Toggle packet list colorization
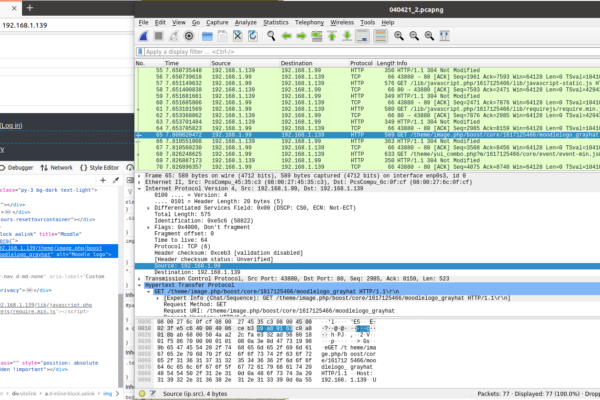Screen dimensions: 600x400 [380, 36]
